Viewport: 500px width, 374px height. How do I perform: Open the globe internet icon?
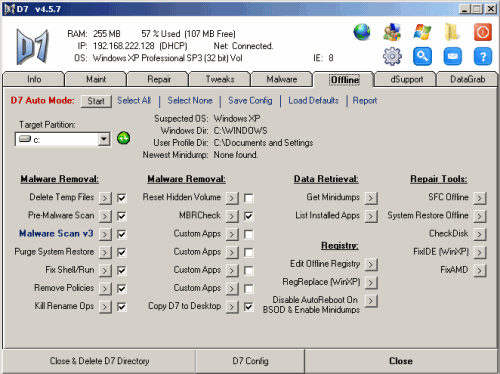tap(362, 32)
